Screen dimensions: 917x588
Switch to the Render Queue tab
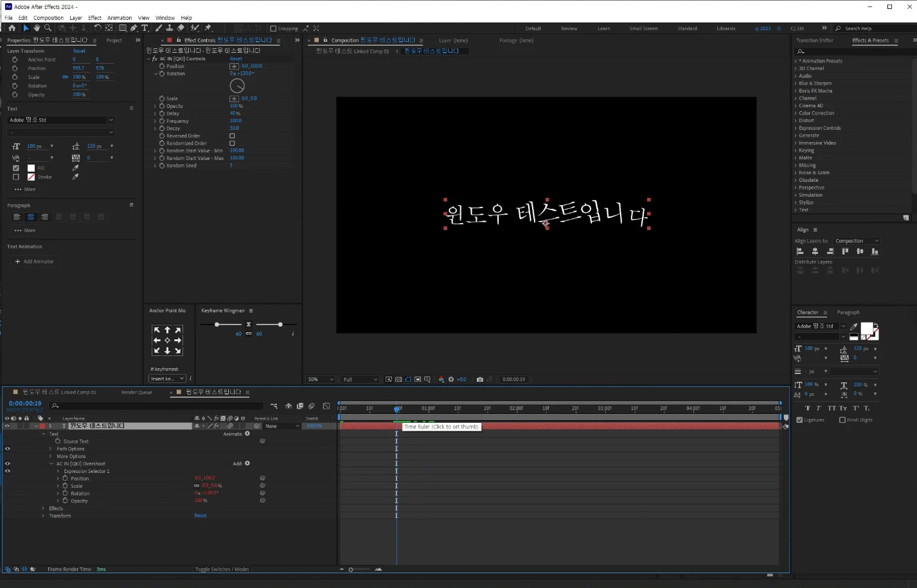click(137, 392)
